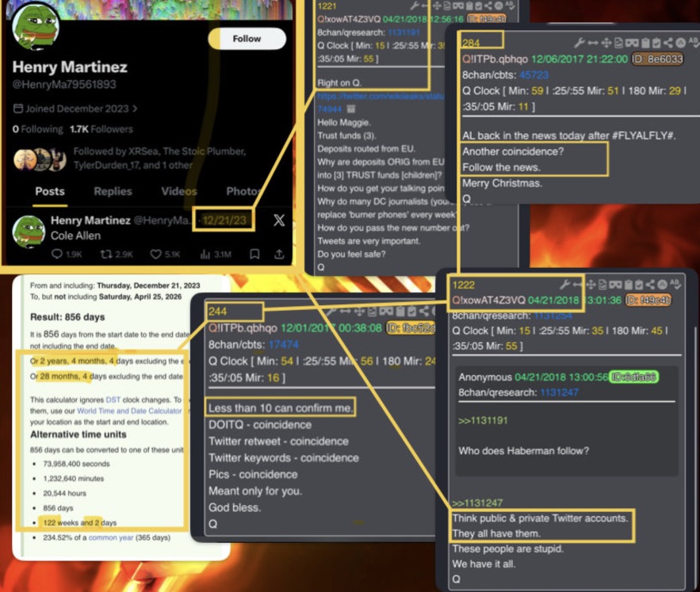Open view stats showing 3.1M
The width and height of the screenshot is (700, 592).
click(x=216, y=254)
